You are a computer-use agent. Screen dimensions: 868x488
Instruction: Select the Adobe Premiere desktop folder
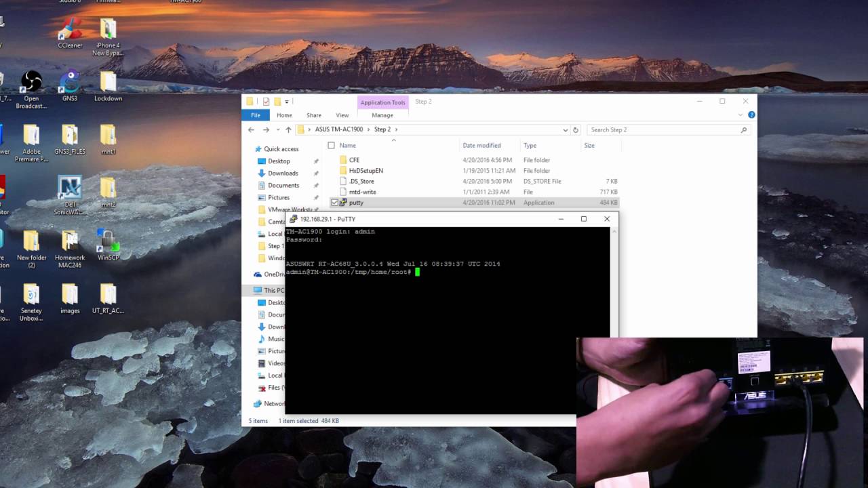click(31, 144)
